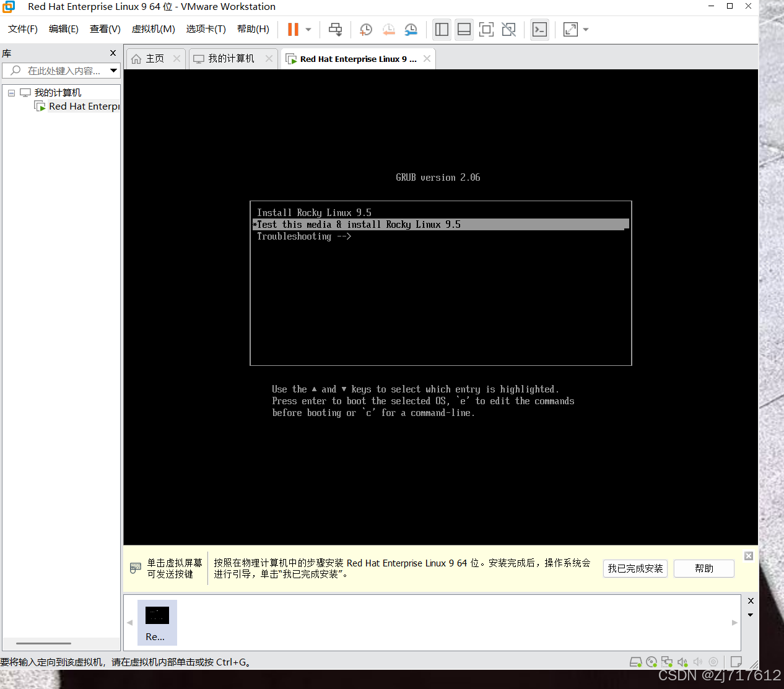Click the library panel horizontal scrollbar
Viewport: 784px width, 689px height.
[x=43, y=643]
